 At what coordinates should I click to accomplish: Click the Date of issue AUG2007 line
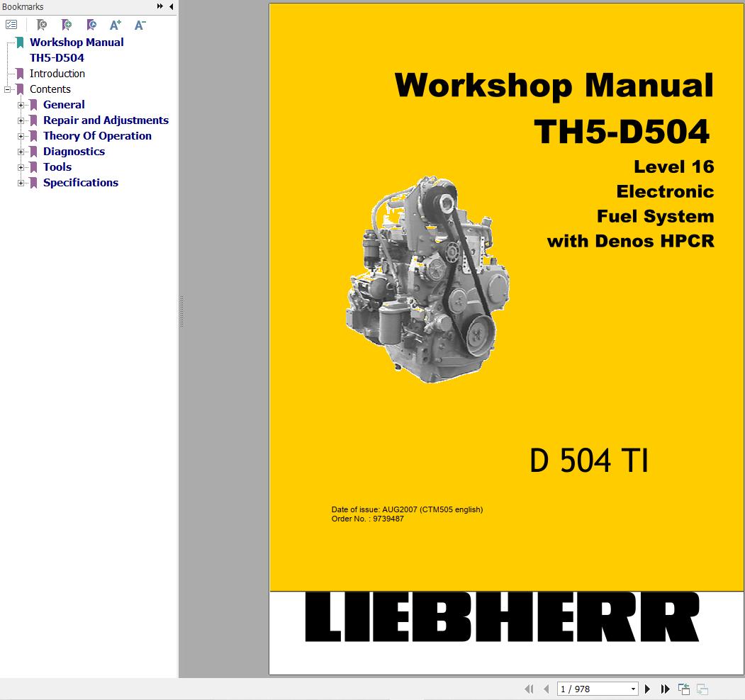pyautogui.click(x=407, y=509)
